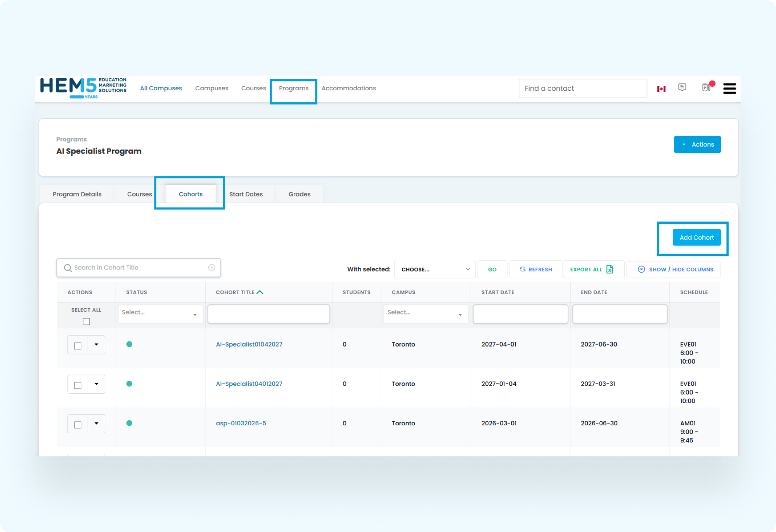
Task: Click the Excel Export All icon
Action: [610, 269]
